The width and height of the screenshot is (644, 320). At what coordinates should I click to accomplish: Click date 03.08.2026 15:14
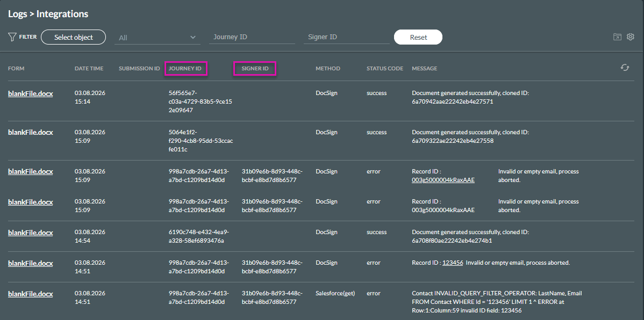pyautogui.click(x=90, y=97)
